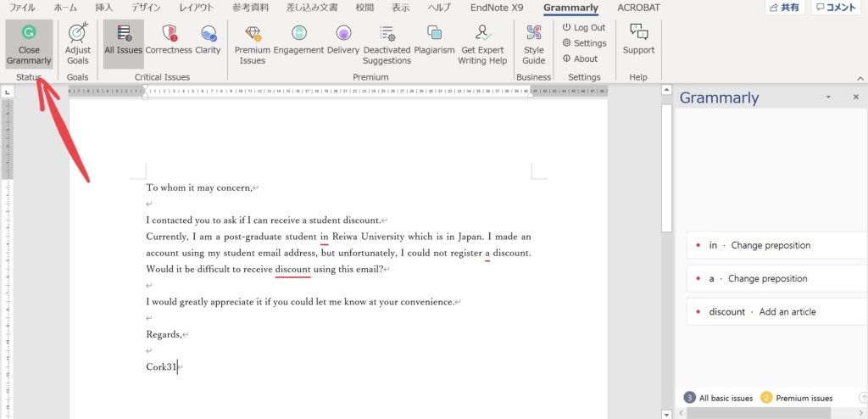Image resolution: width=868 pixels, height=419 pixels.
Task: Open the 'a · Change preposition' suggestion
Action: point(776,278)
